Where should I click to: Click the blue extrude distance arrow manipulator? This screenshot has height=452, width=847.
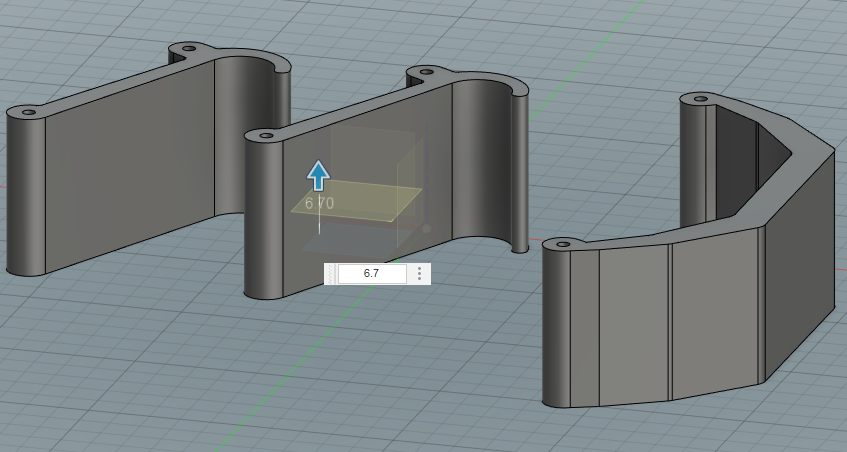(x=318, y=176)
